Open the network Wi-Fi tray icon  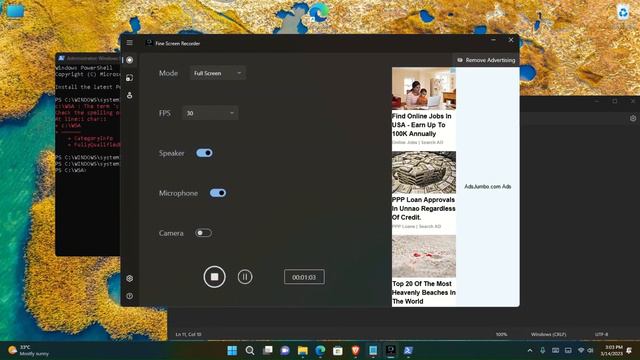[581, 350]
